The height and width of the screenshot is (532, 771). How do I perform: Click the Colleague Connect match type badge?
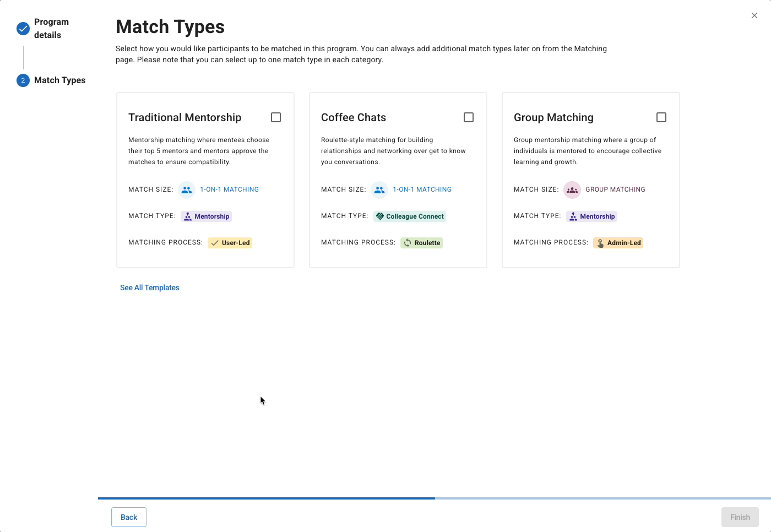click(410, 216)
